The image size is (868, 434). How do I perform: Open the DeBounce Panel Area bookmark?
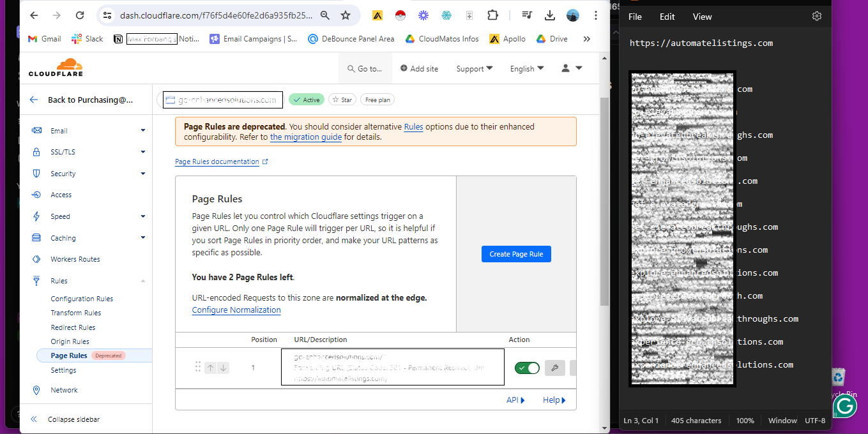tap(351, 39)
